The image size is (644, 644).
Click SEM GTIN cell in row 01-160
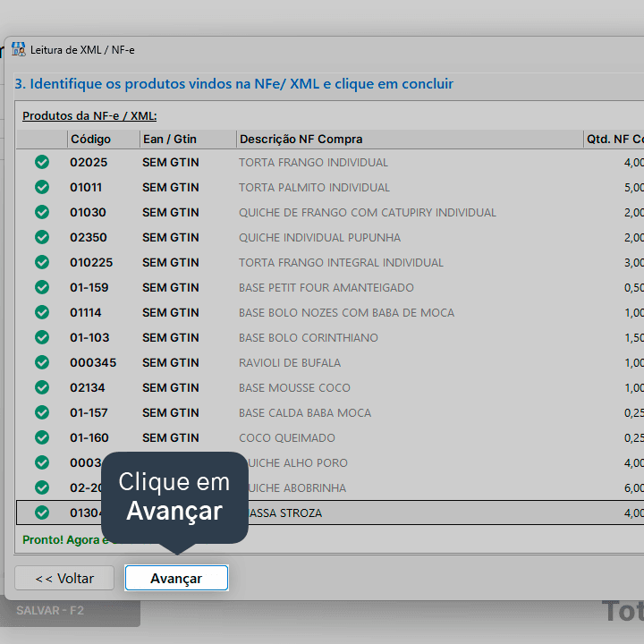tap(171, 437)
